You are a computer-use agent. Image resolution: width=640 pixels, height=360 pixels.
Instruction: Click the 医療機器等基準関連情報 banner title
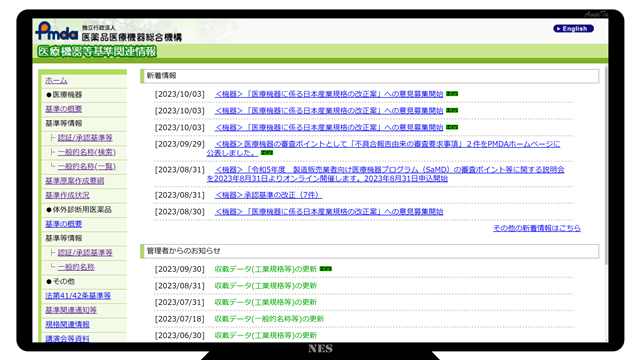coord(97,51)
